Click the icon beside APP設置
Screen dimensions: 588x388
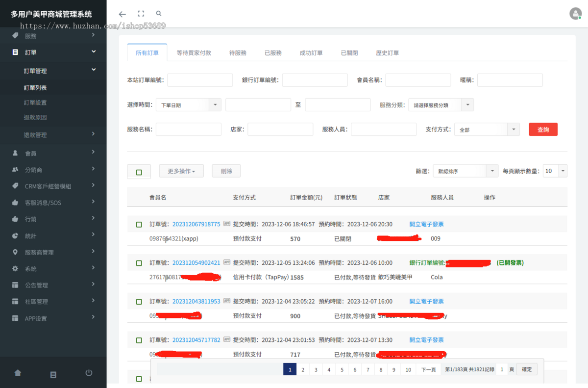[15, 318]
